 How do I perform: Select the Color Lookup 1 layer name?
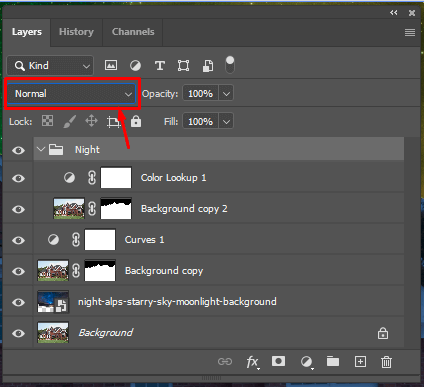coord(173,178)
